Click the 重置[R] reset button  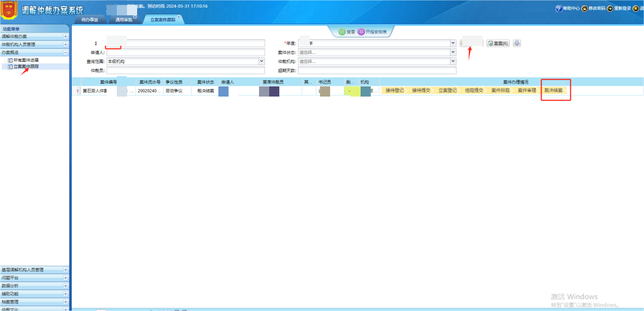(x=498, y=43)
